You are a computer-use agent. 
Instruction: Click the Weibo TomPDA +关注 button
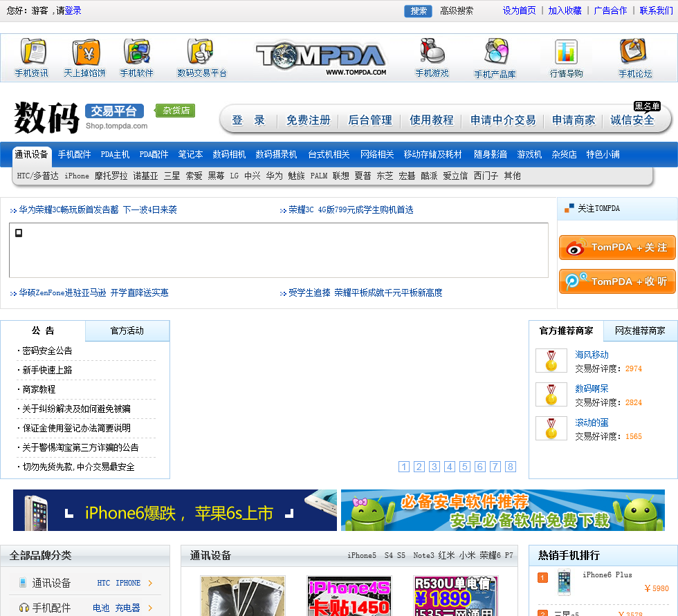point(617,248)
